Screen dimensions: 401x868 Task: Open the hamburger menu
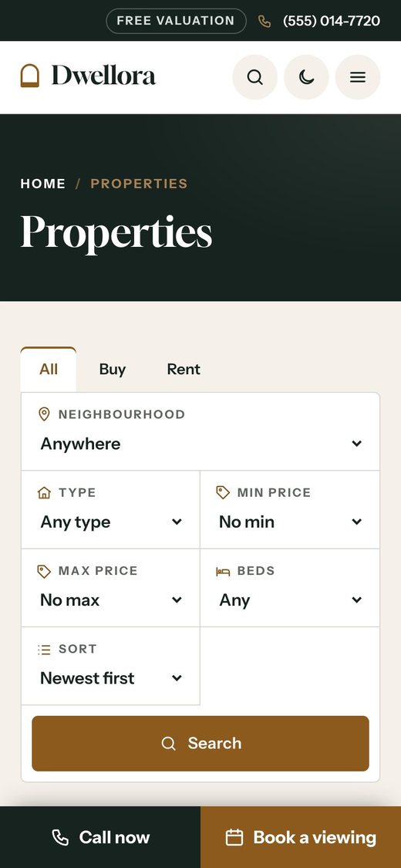click(357, 77)
